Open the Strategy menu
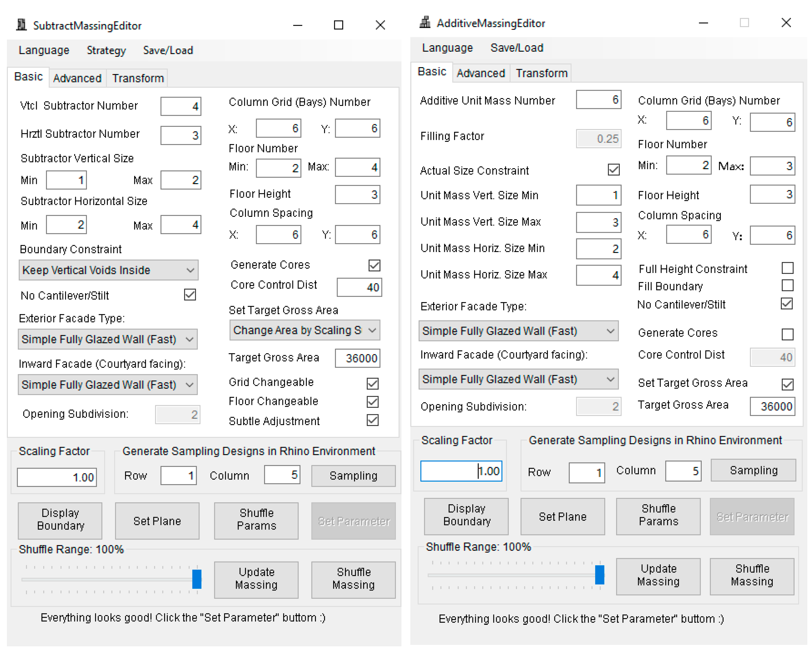The image size is (812, 652). click(x=106, y=50)
